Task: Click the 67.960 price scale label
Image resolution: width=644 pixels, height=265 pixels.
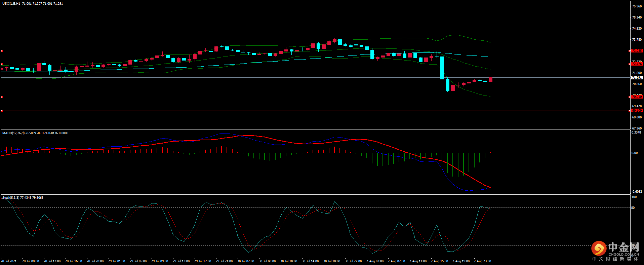Action: tap(637, 128)
